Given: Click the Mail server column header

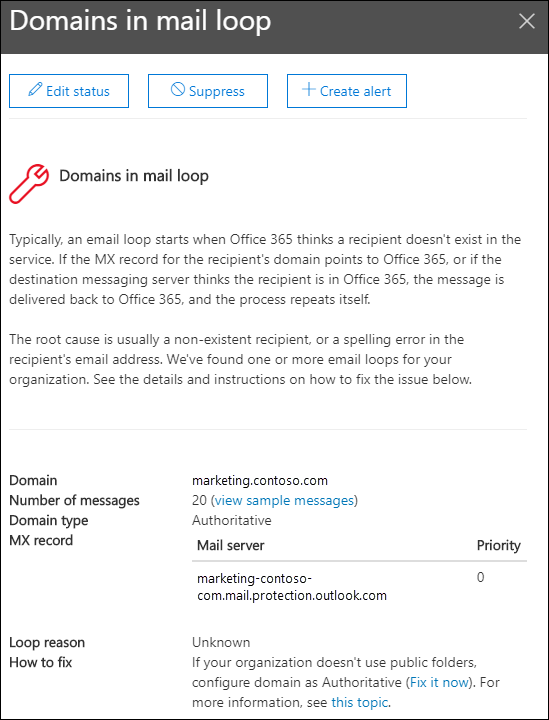Looking at the screenshot, I should [230, 546].
